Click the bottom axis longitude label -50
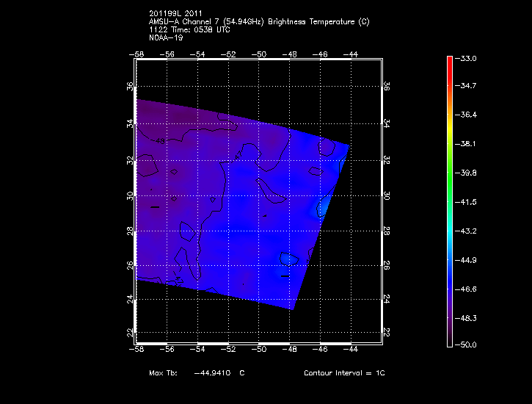 [x=259, y=350]
